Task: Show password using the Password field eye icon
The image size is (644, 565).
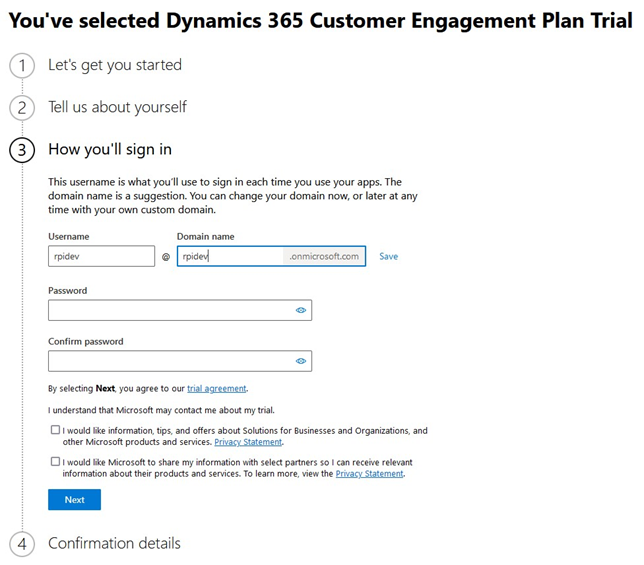Action: pos(300,311)
